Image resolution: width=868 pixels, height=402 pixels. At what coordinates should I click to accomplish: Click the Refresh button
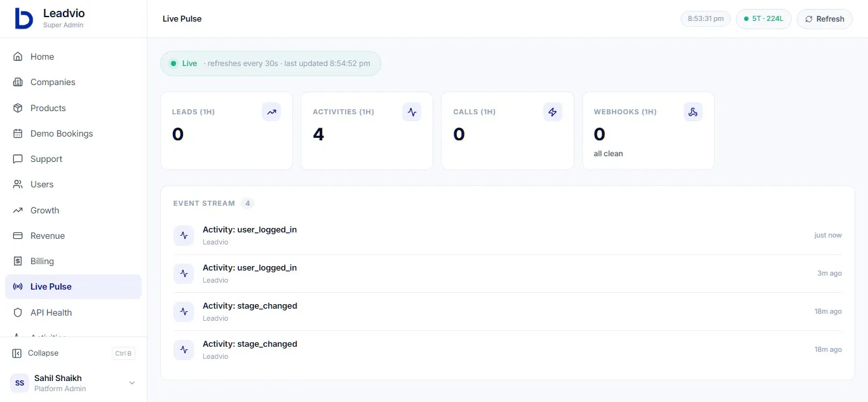pyautogui.click(x=825, y=19)
